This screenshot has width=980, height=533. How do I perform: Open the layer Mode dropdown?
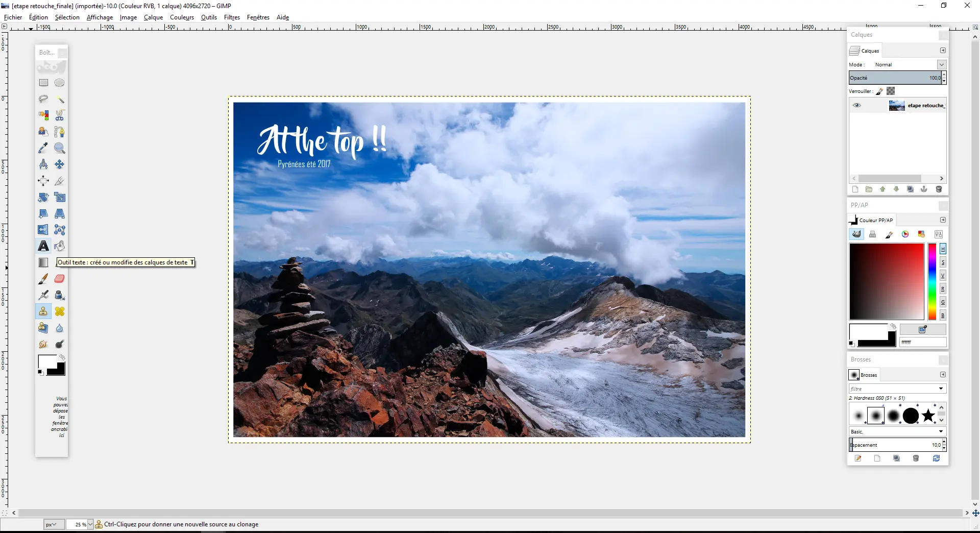(942, 64)
